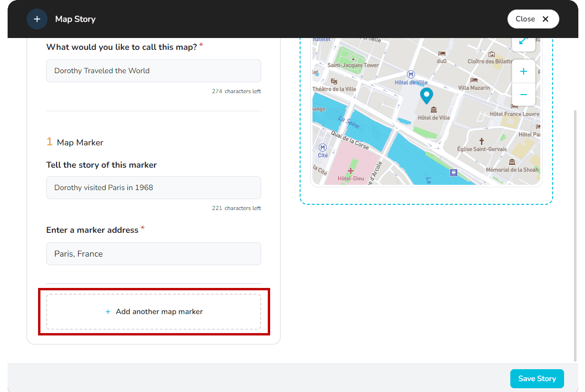Viewport: 585px width, 392px height.
Task: Close the Map Story dialog
Action: [533, 19]
